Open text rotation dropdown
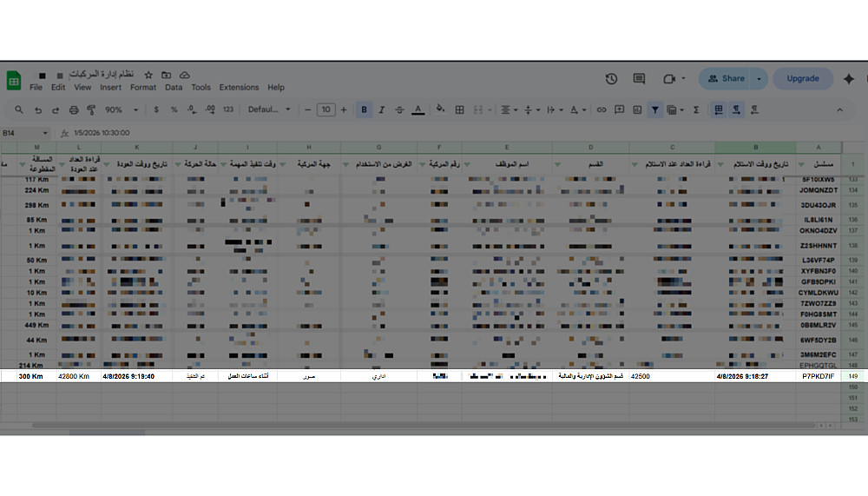Screen dimensions: 868x496 point(577,109)
